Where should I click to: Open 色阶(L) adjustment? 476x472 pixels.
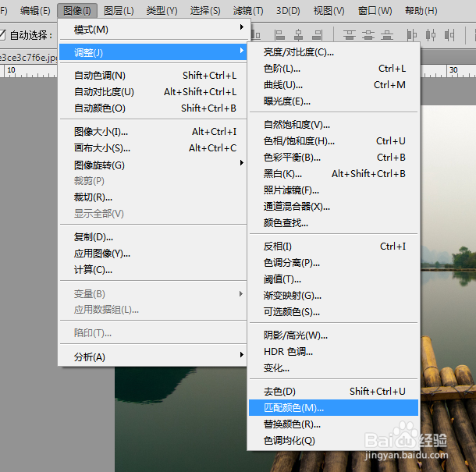coord(333,69)
